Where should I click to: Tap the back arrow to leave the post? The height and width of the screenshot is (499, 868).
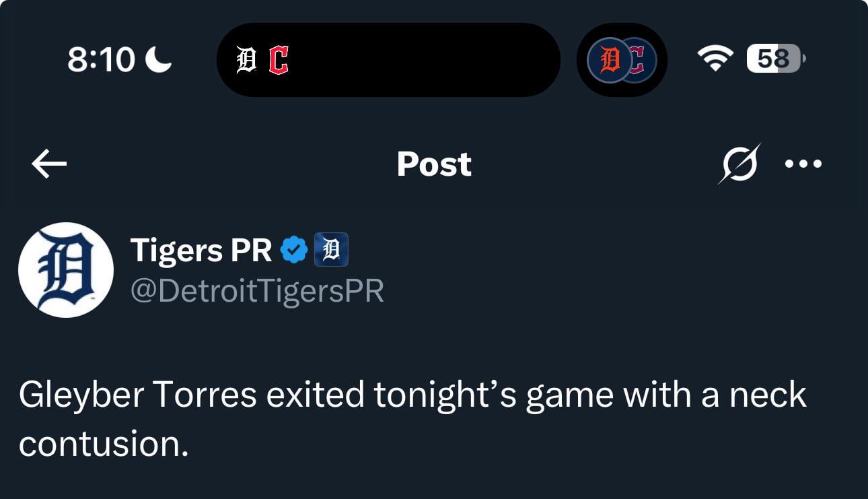tap(49, 164)
